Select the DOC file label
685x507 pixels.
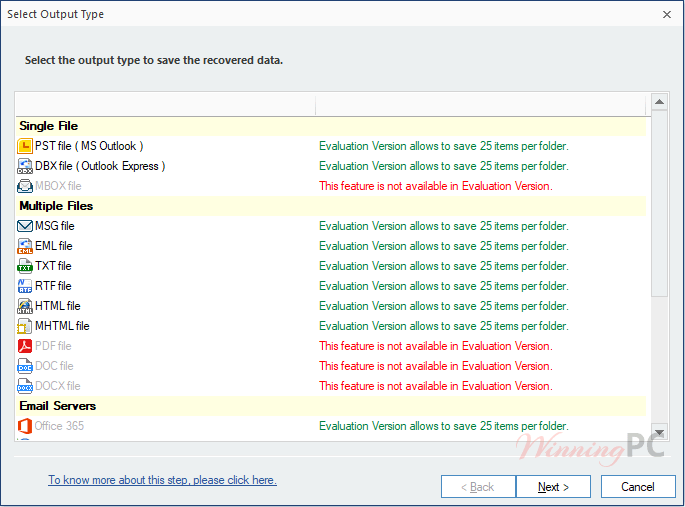[x=54, y=366]
